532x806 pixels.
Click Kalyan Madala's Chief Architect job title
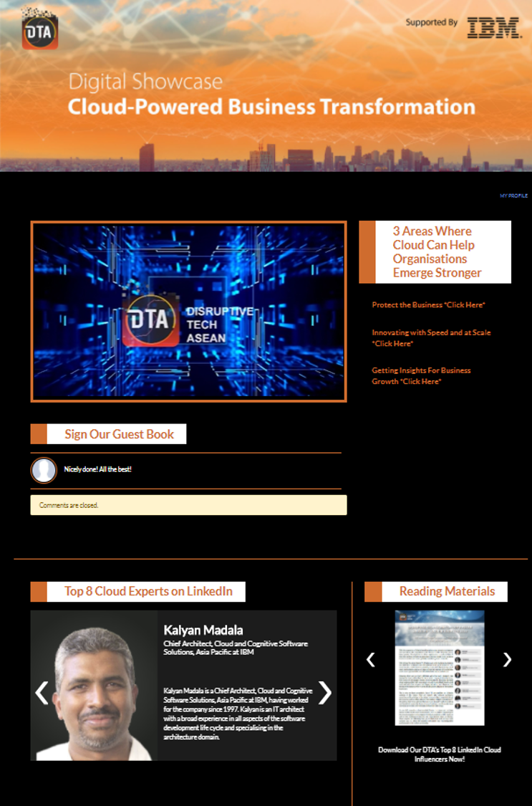tap(236, 648)
